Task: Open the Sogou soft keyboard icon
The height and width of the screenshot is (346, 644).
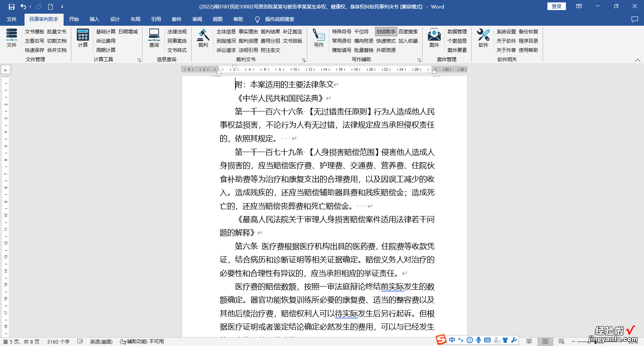Action: point(487,340)
